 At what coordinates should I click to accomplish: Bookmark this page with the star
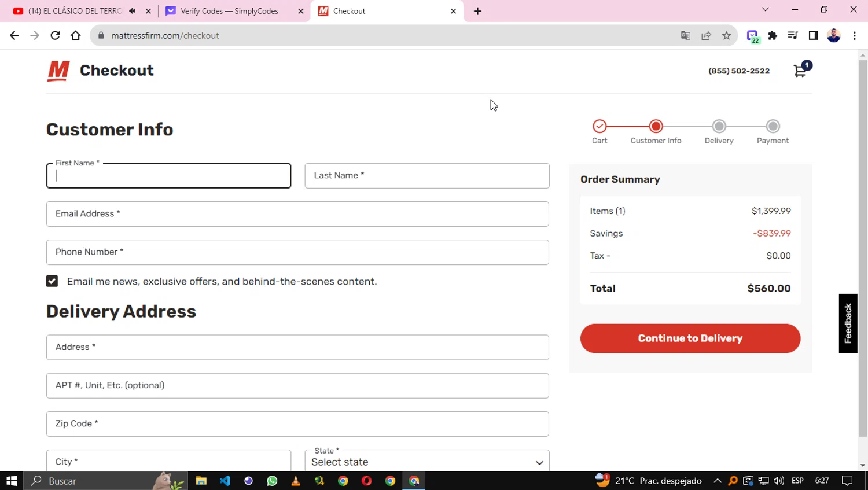click(x=727, y=35)
